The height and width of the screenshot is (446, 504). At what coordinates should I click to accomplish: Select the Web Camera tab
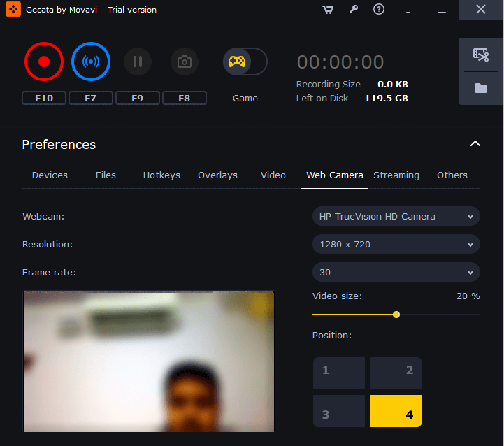[x=335, y=175]
